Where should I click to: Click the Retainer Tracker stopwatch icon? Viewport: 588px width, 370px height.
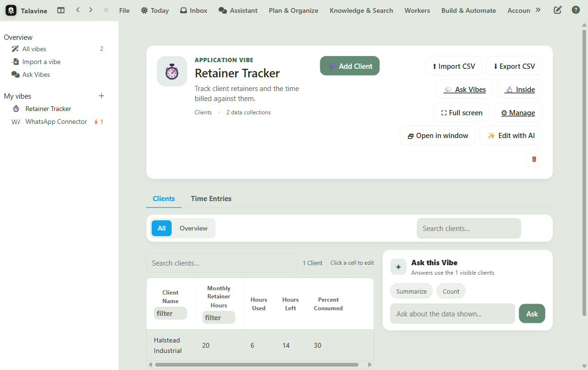point(172,72)
